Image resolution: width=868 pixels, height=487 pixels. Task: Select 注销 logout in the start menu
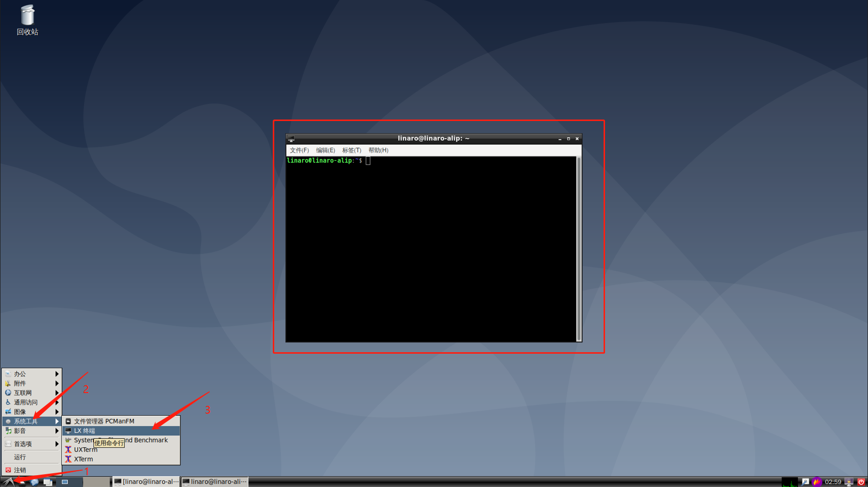tap(32, 470)
